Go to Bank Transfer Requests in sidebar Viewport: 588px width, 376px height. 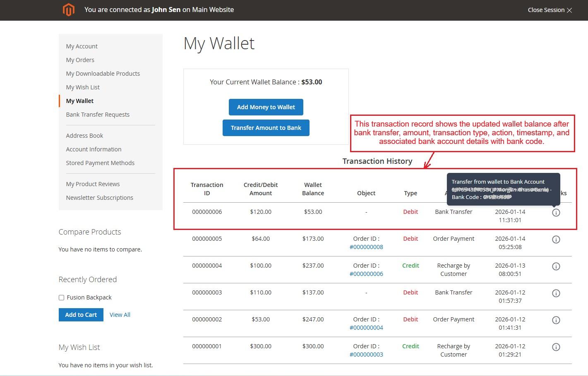click(x=98, y=115)
